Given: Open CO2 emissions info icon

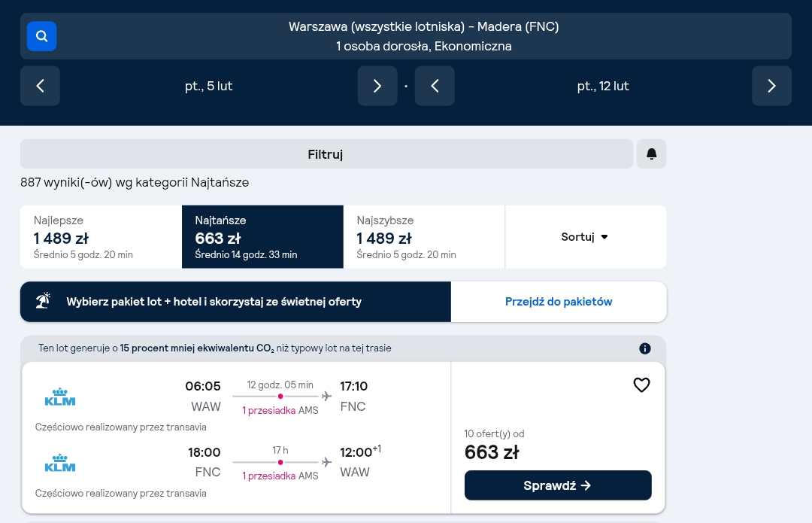Looking at the screenshot, I should pyautogui.click(x=645, y=348).
